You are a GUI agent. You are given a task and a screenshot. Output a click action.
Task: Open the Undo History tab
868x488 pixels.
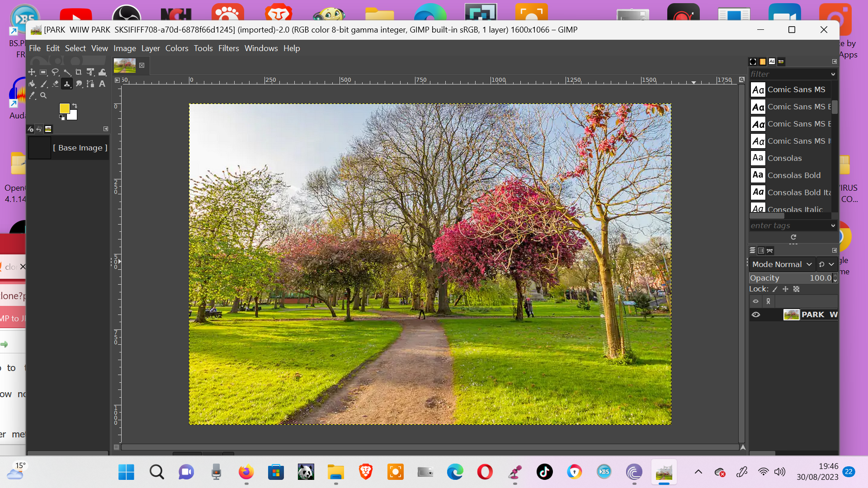point(39,129)
